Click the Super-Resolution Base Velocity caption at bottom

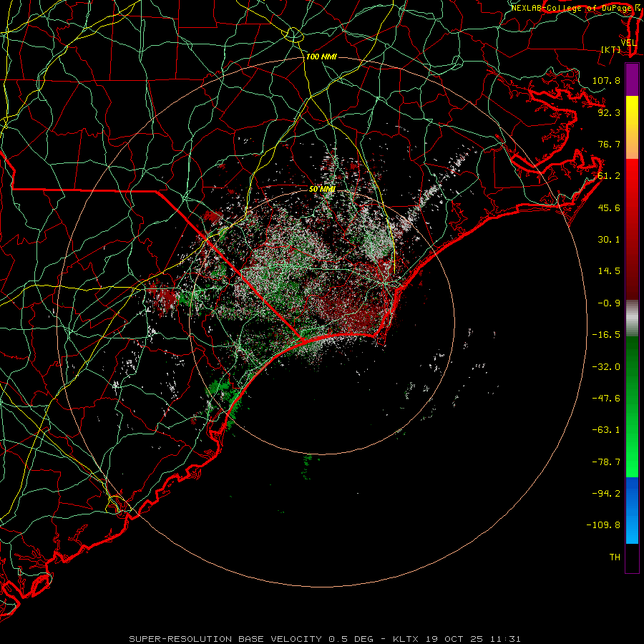(325, 639)
